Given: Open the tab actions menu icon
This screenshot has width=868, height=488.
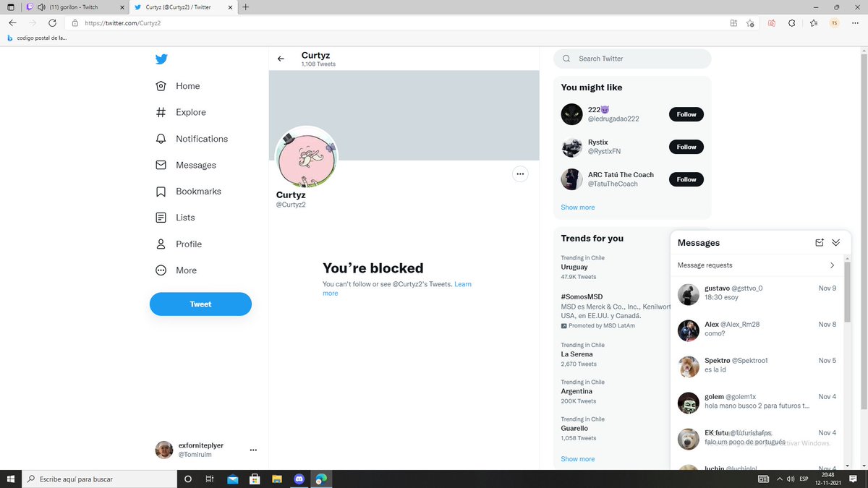Looking at the screenshot, I should click(x=10, y=7).
